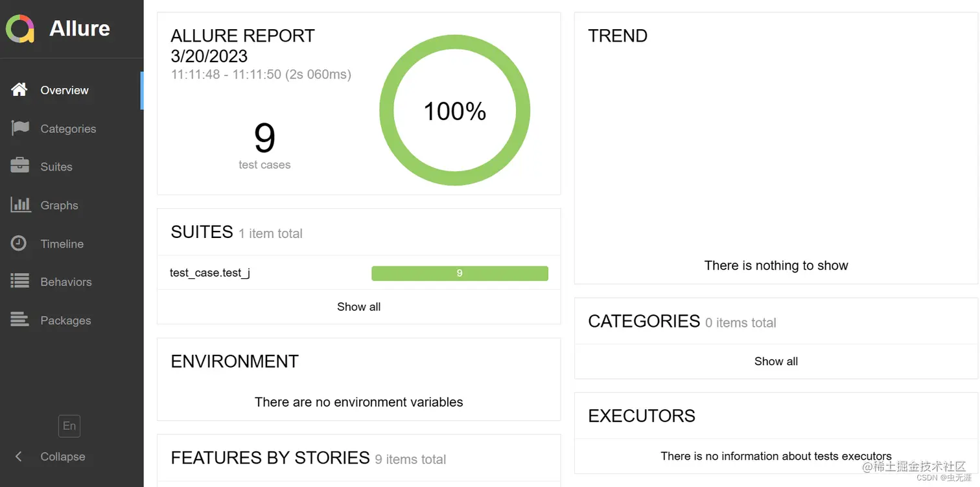Click the Behaviors list icon

click(x=20, y=281)
